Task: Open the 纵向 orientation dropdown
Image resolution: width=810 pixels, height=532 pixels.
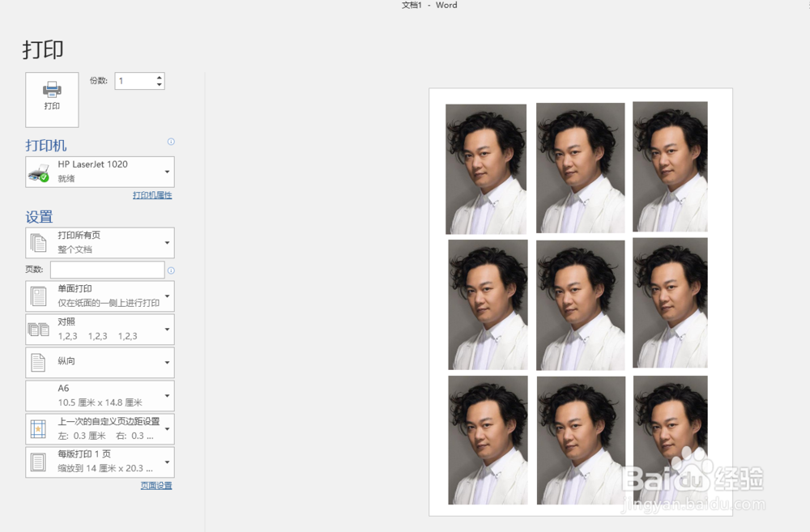Action: (x=100, y=362)
